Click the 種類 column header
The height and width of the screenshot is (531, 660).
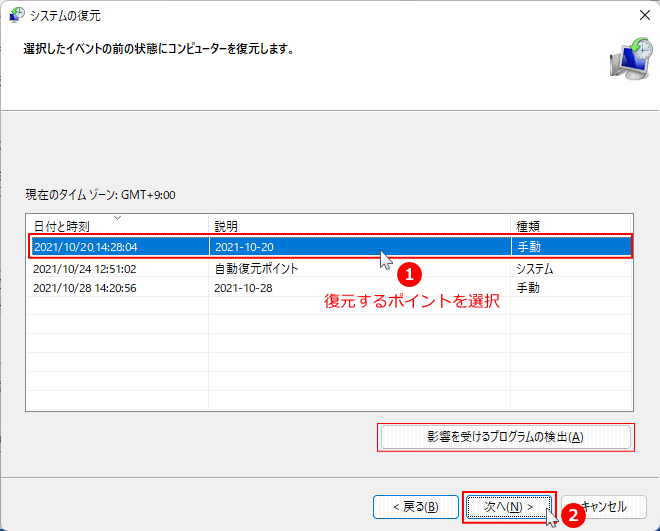point(571,226)
